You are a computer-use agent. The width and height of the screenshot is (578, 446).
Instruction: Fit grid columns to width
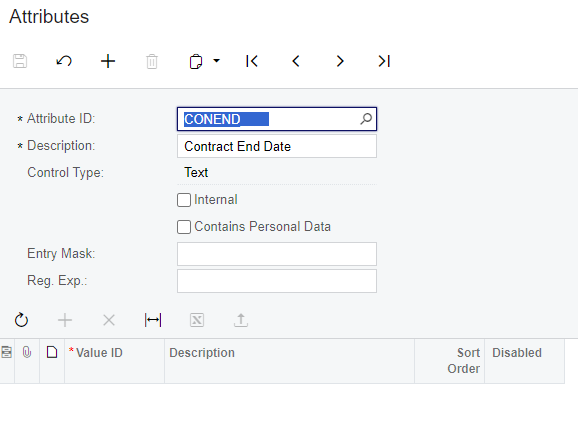153,320
